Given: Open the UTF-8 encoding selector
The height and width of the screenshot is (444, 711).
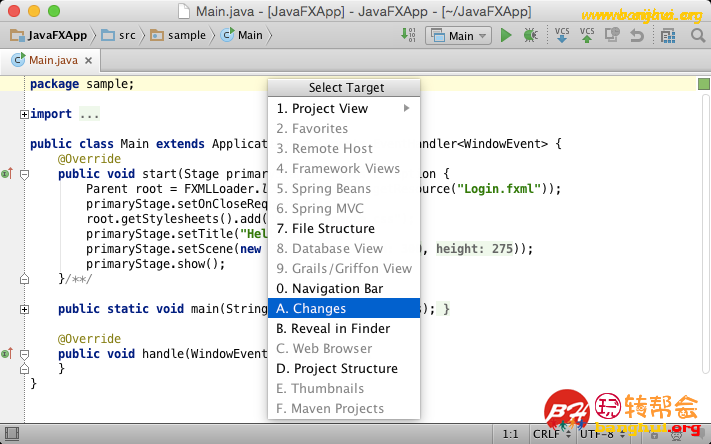Looking at the screenshot, I should (x=602, y=434).
